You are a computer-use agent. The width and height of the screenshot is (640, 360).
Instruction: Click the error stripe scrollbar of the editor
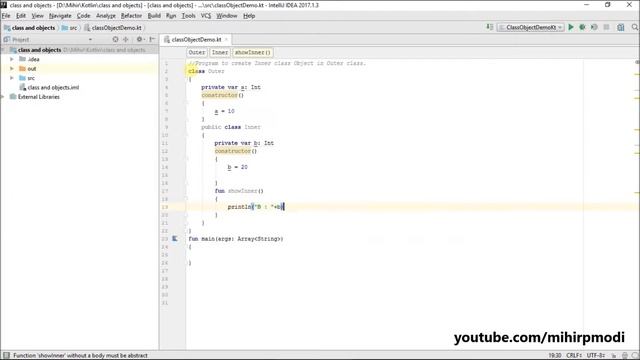point(637,204)
